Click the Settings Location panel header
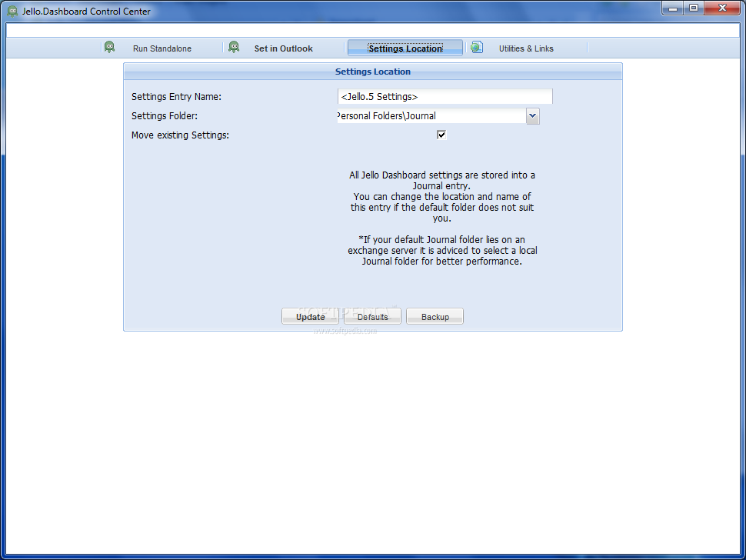This screenshot has height=560, width=746. pos(373,72)
